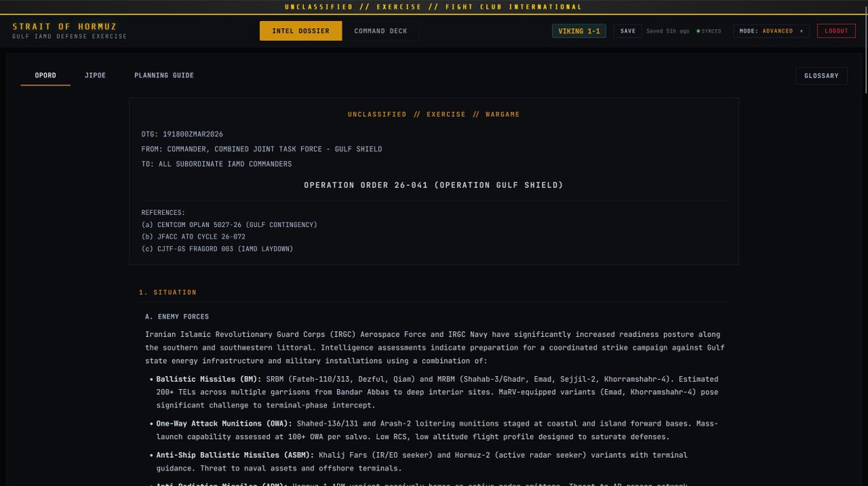Click the 'A. ENEMY FORCES' subheading
The height and width of the screenshot is (486, 868).
pyautogui.click(x=177, y=317)
